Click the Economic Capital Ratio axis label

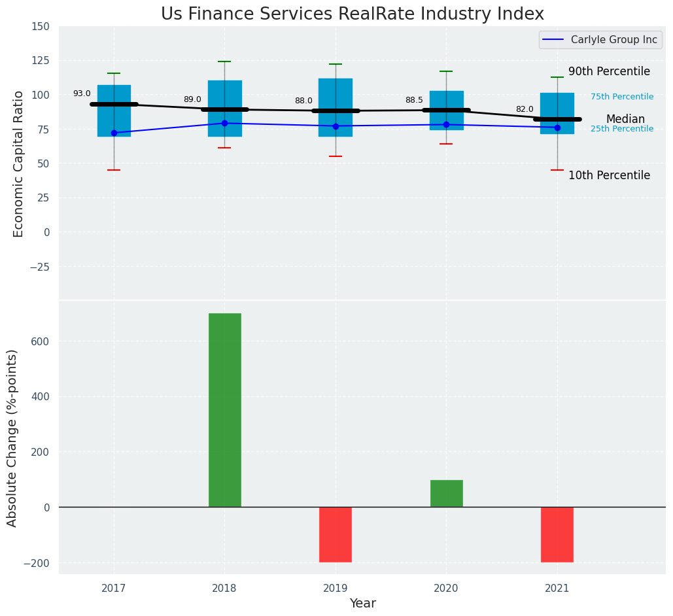18,163
